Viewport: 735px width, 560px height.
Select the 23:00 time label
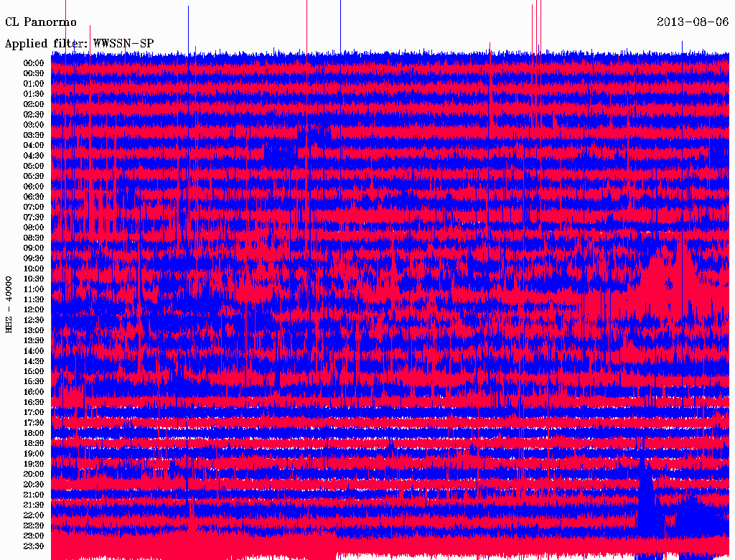click(x=34, y=536)
